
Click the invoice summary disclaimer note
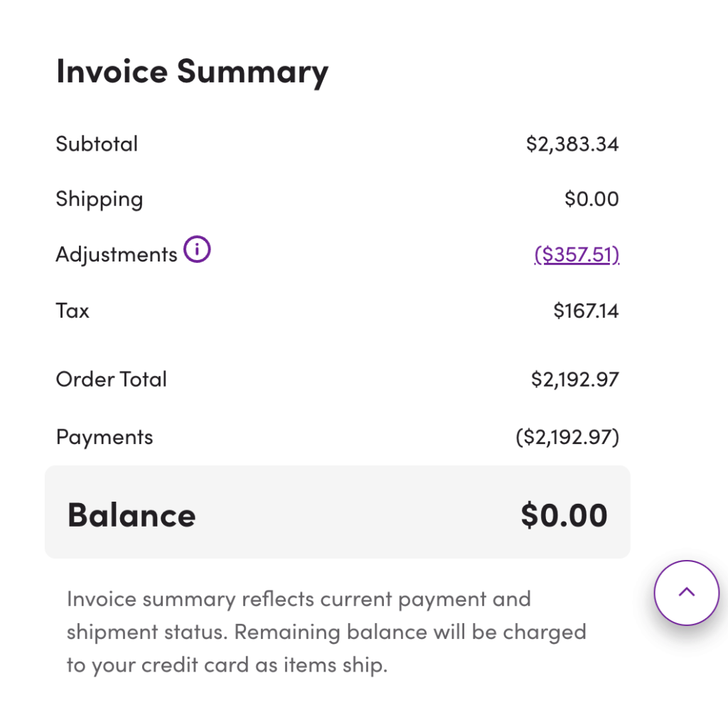299,599
